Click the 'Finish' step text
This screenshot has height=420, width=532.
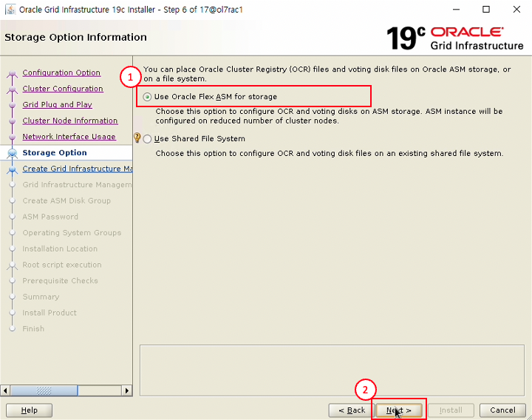coord(33,328)
